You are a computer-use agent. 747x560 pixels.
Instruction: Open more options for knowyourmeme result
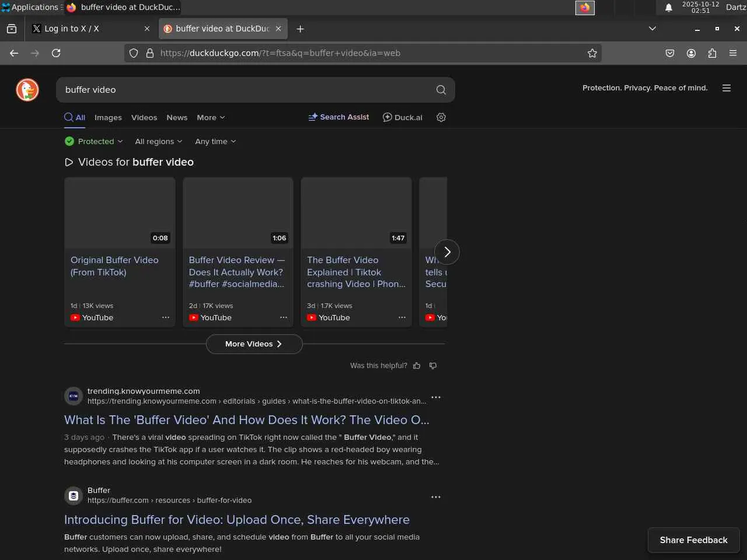(x=436, y=397)
